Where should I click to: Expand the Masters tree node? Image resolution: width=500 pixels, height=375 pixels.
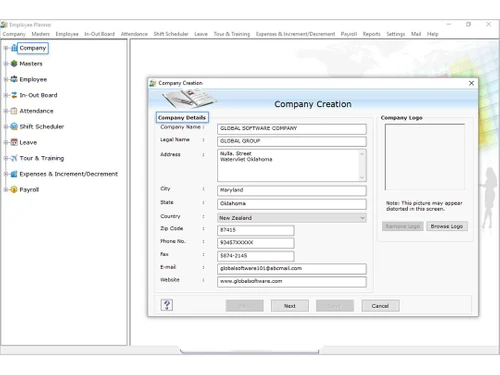[x=6, y=63]
